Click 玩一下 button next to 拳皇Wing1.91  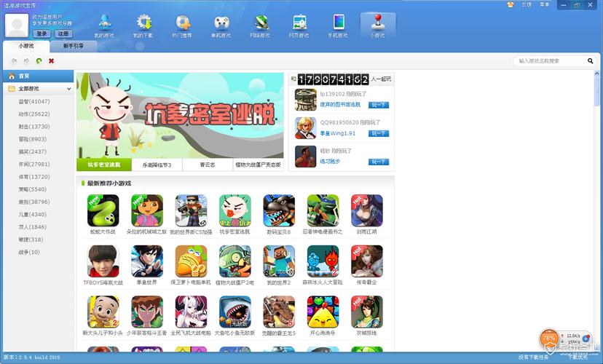pyautogui.click(x=379, y=133)
